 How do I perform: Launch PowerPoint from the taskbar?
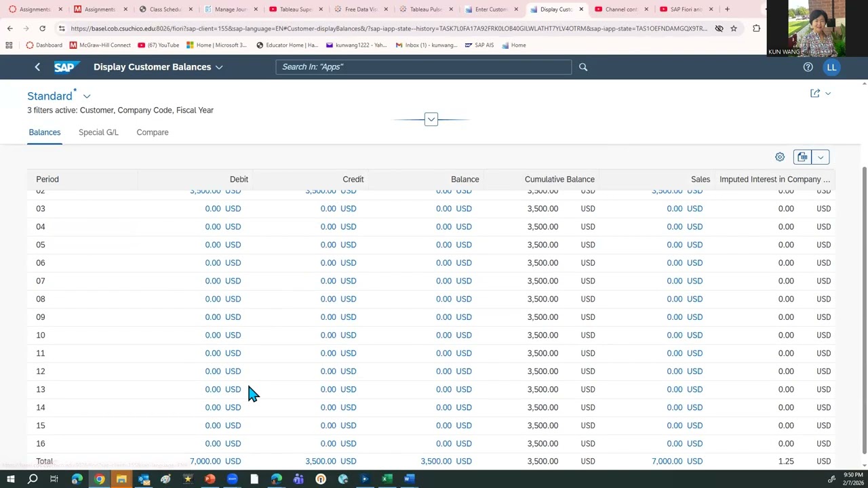tap(210, 479)
